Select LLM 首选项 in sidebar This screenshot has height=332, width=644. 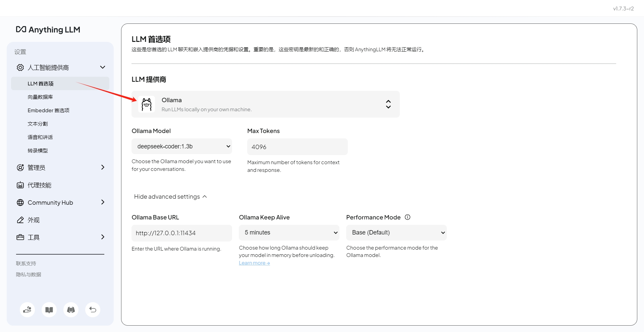click(x=60, y=83)
